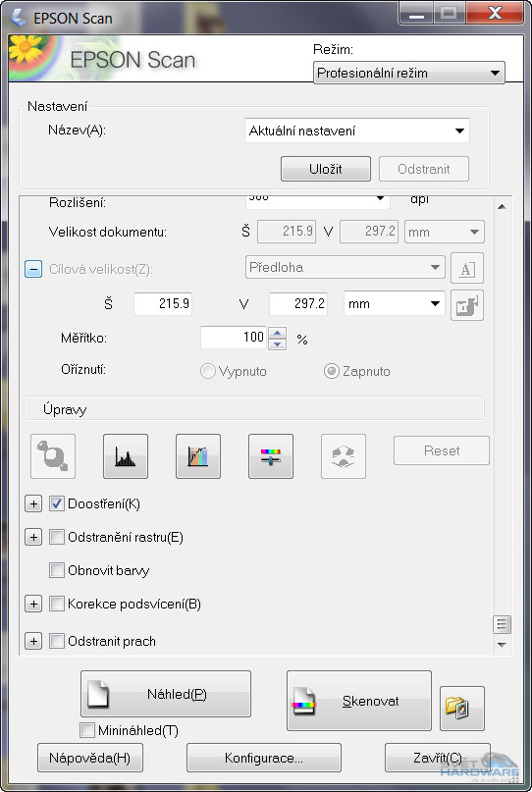This screenshot has height=792, width=532.
Task: Expand the Korekce podsvícení options
Action: tap(33, 604)
